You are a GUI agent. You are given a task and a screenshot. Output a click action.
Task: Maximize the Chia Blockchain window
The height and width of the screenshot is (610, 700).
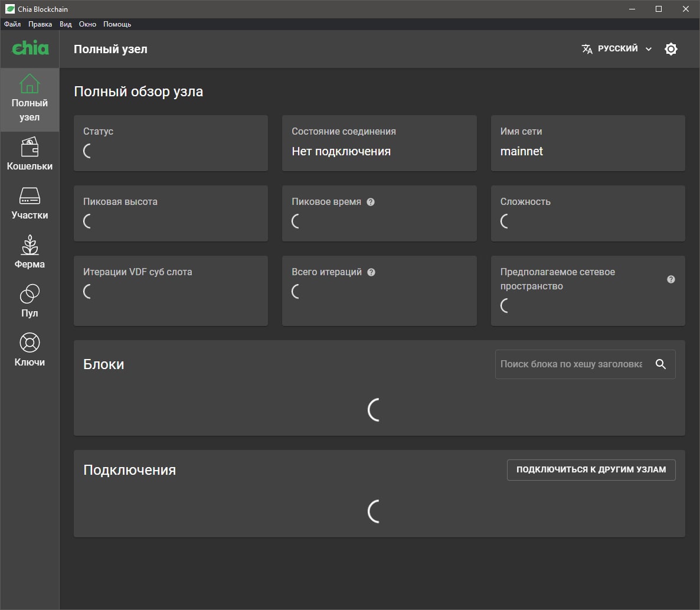659,9
